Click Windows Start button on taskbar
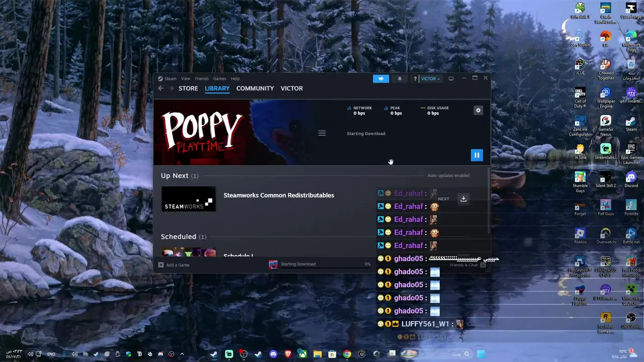 point(481,354)
